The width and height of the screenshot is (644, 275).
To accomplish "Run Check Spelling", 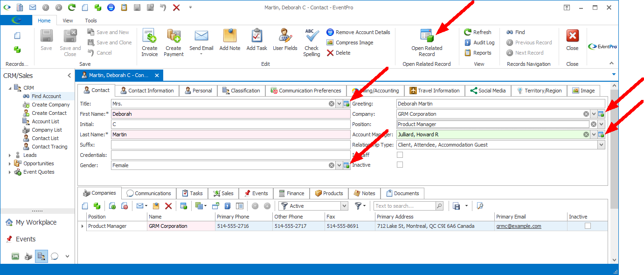I will (312, 42).
